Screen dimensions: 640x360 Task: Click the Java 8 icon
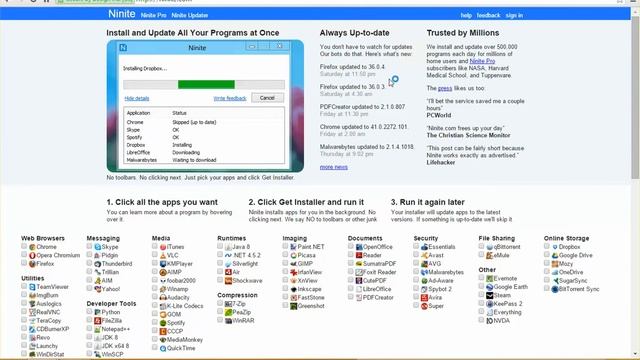tap(228, 247)
